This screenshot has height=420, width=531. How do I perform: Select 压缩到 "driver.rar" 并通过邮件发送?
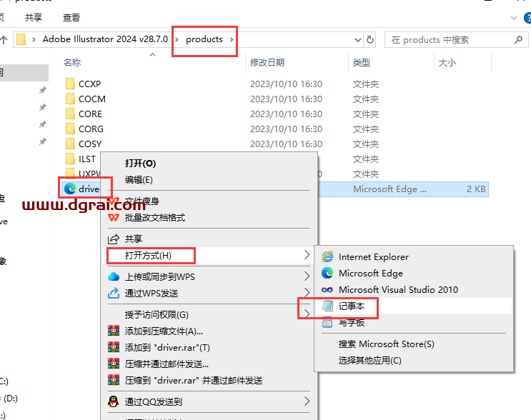tap(194, 380)
